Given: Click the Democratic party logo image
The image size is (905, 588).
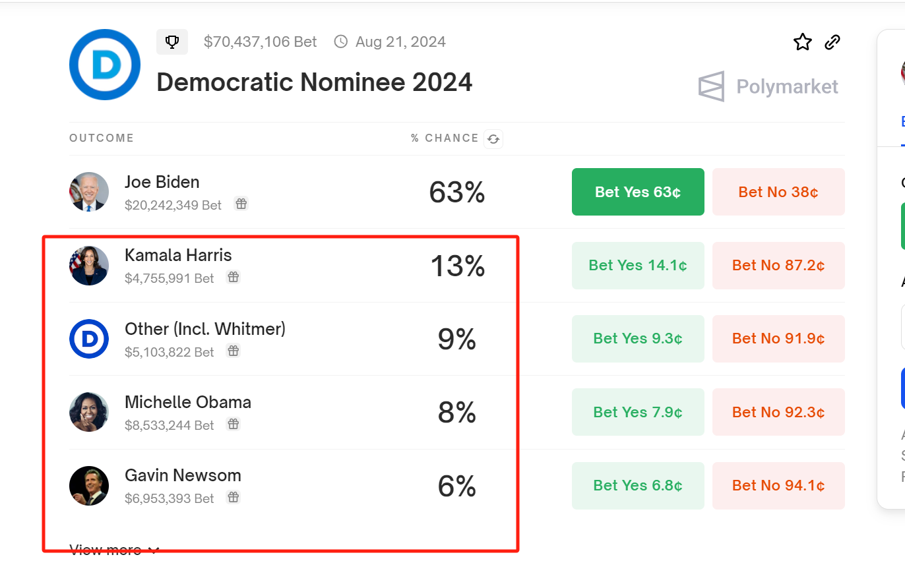Looking at the screenshot, I should click(105, 65).
